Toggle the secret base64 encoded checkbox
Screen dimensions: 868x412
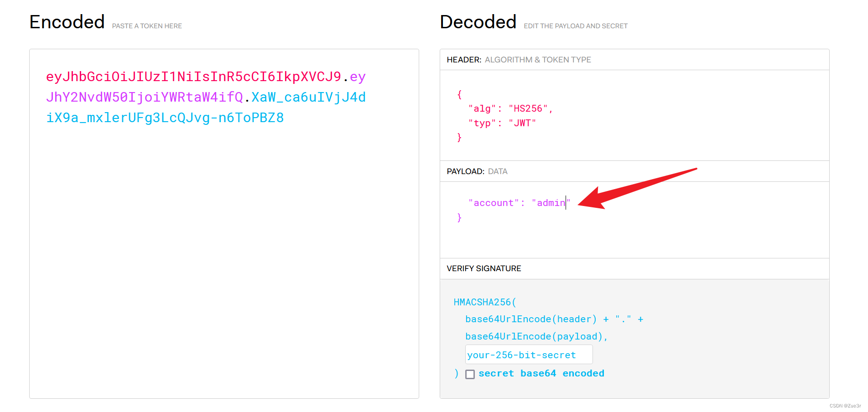pyautogui.click(x=470, y=374)
